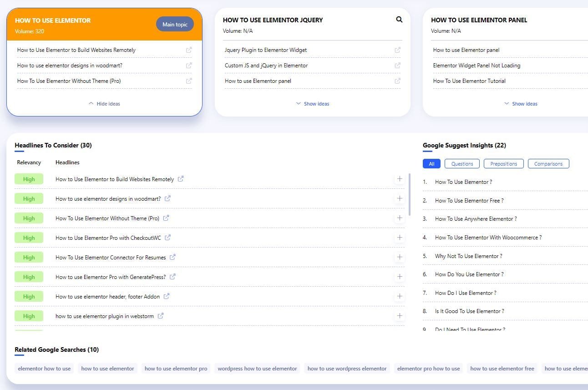
Task: Click plus icon for 'how to use elementor plugin in webstorm'
Action: tap(400, 316)
